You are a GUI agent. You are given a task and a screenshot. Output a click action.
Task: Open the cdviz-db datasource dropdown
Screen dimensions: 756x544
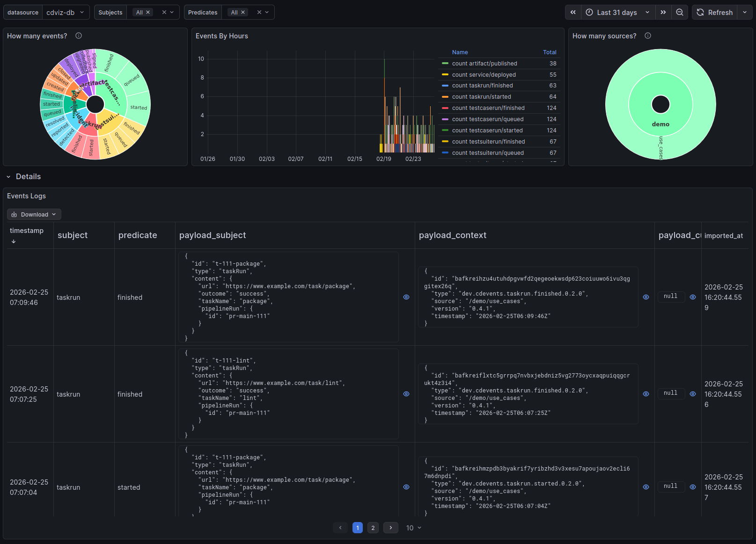coord(66,13)
